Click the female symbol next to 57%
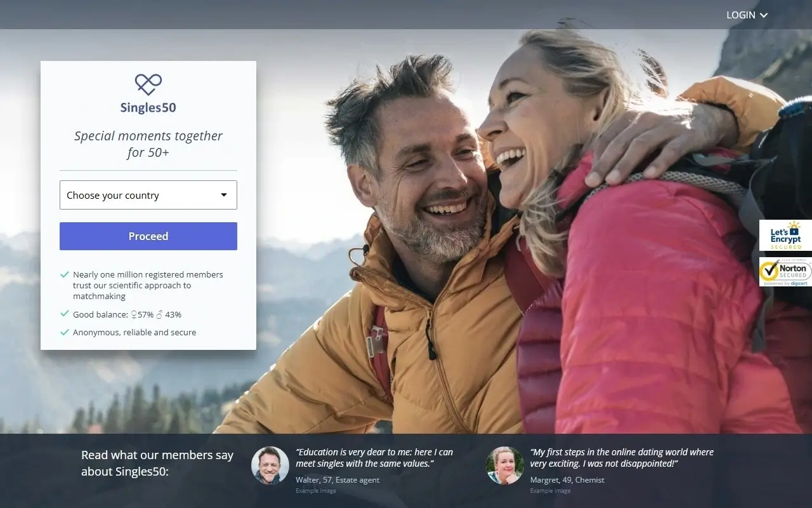 pyautogui.click(x=134, y=314)
